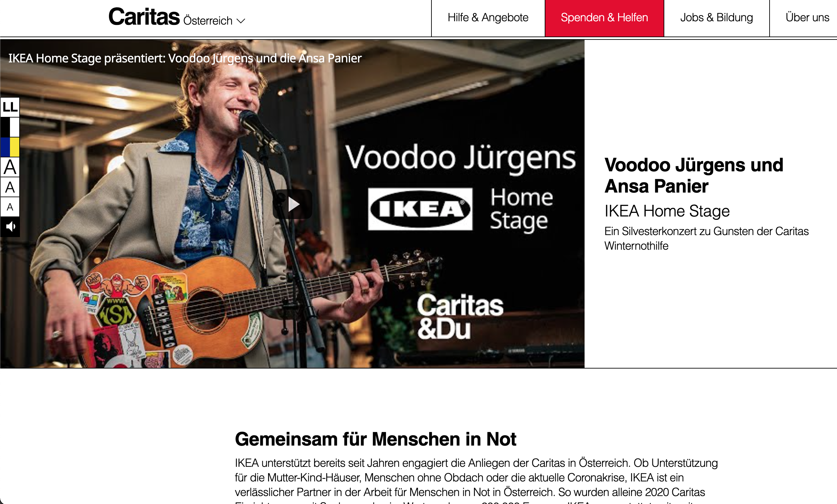The image size is (837, 504).
Task: Set medium font size A
Action: pos(10,187)
